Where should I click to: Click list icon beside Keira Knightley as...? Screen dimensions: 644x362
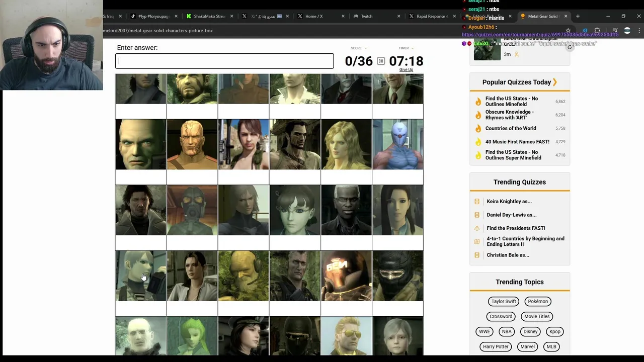click(x=477, y=202)
